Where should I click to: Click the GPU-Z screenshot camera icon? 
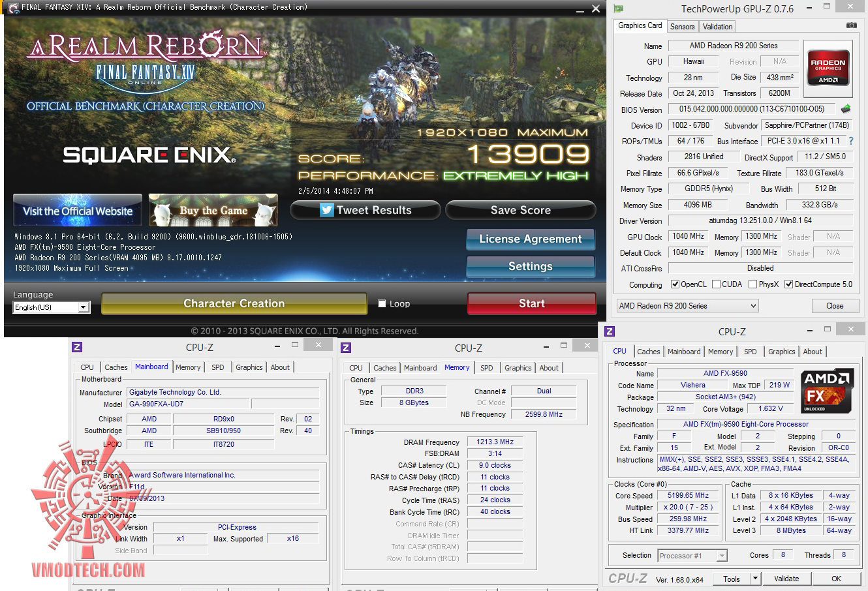point(851,25)
